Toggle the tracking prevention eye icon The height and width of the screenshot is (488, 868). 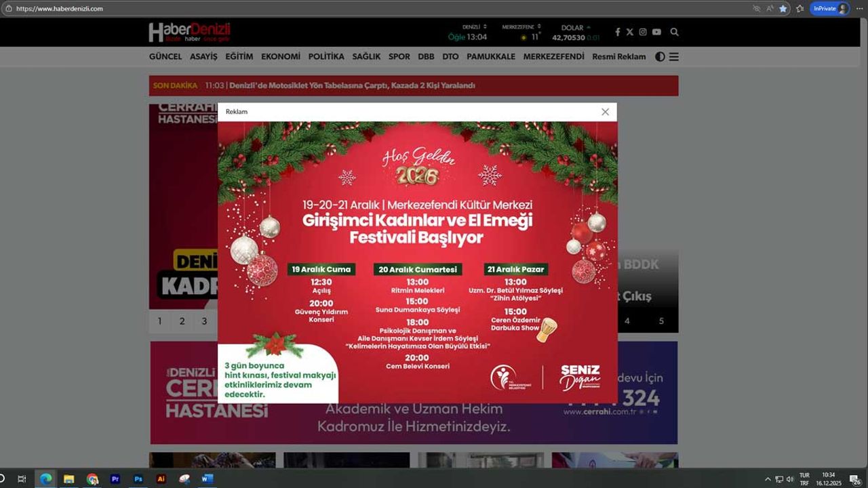(757, 9)
